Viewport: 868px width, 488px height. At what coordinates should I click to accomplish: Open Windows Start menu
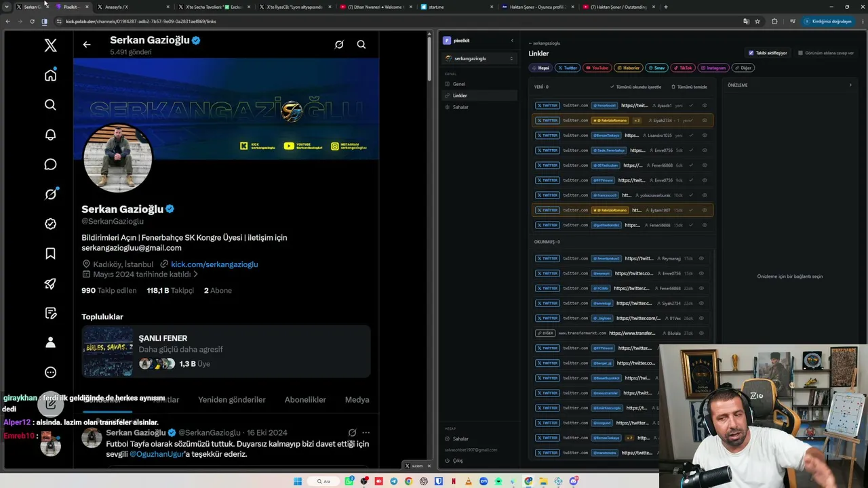(x=297, y=481)
